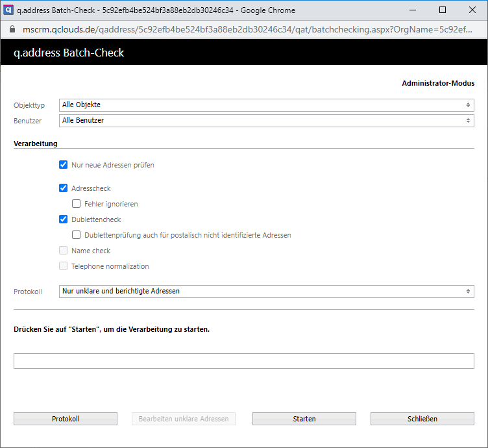Check Dublettenprüfung for unidentified addresses
Screen dimensions: 488x448
[77, 235]
